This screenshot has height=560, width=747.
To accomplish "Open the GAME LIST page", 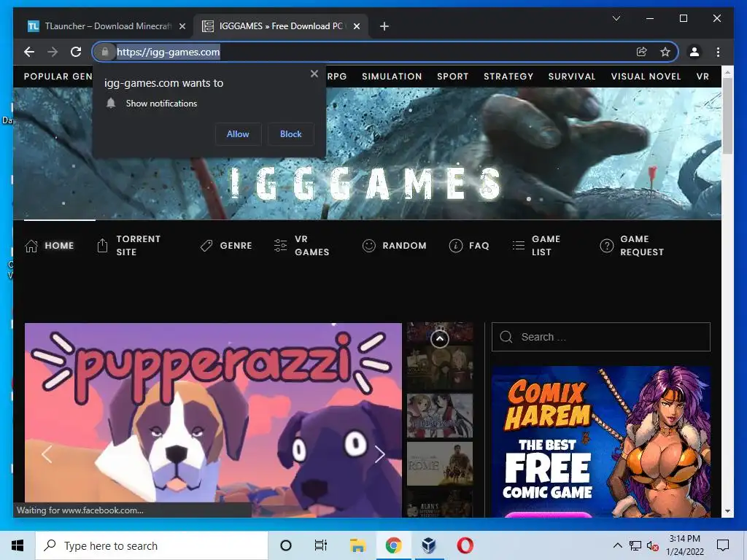I will coord(546,245).
